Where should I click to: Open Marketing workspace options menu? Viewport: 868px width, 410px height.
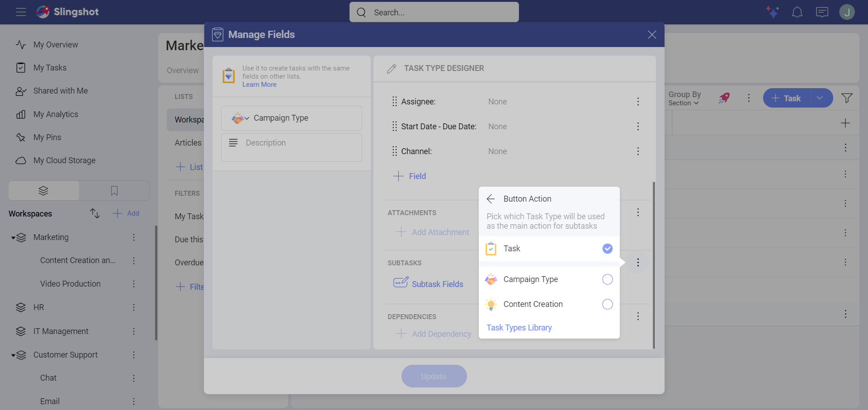[134, 237]
